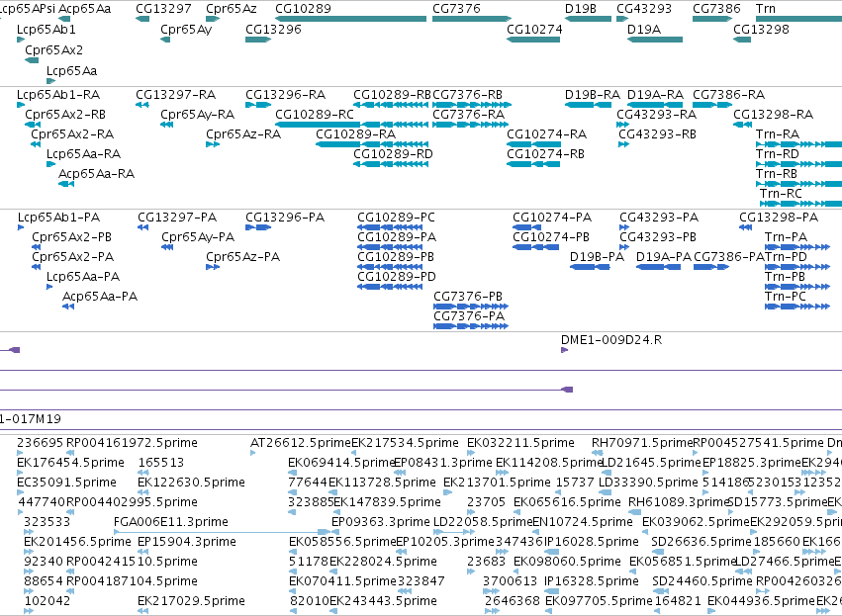
Task: Select the EK032211.5prime EST label
Action: pyautogui.click(x=520, y=443)
